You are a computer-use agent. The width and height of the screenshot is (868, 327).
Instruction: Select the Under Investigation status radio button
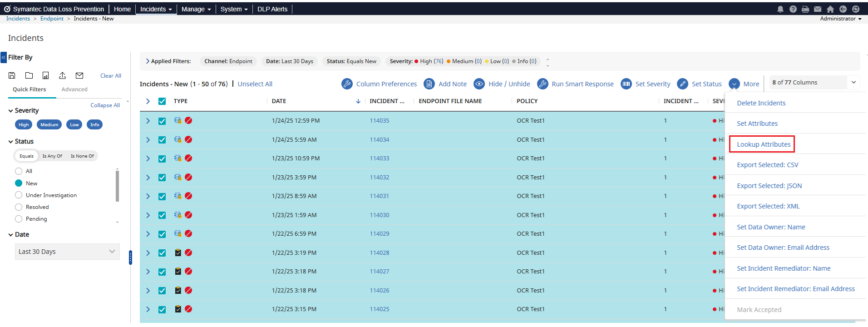coord(19,195)
